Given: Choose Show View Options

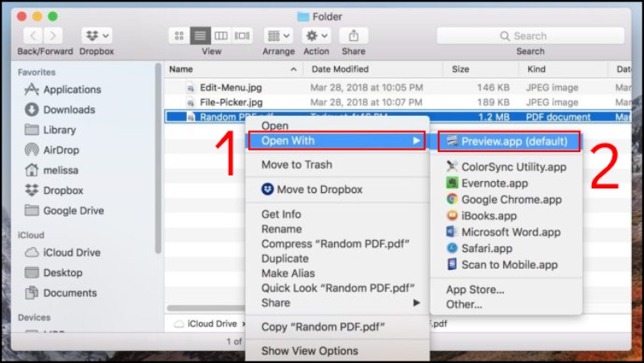Looking at the screenshot, I should coord(337,351).
